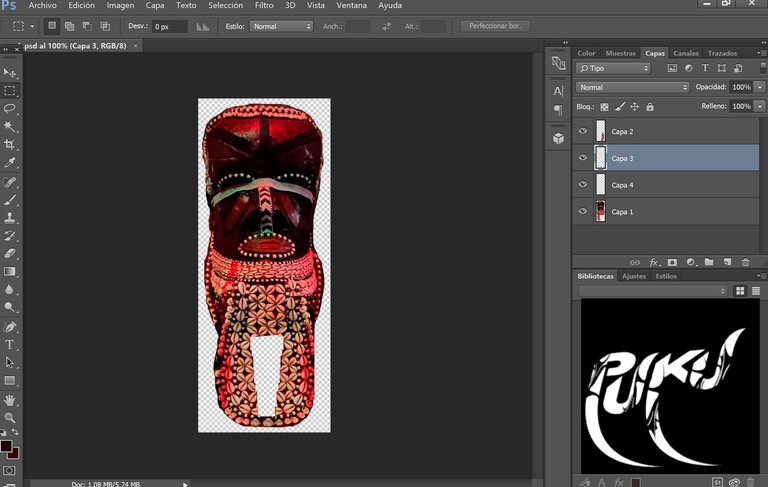
Task: Select the Clone Stamp tool
Action: pyautogui.click(x=9, y=218)
